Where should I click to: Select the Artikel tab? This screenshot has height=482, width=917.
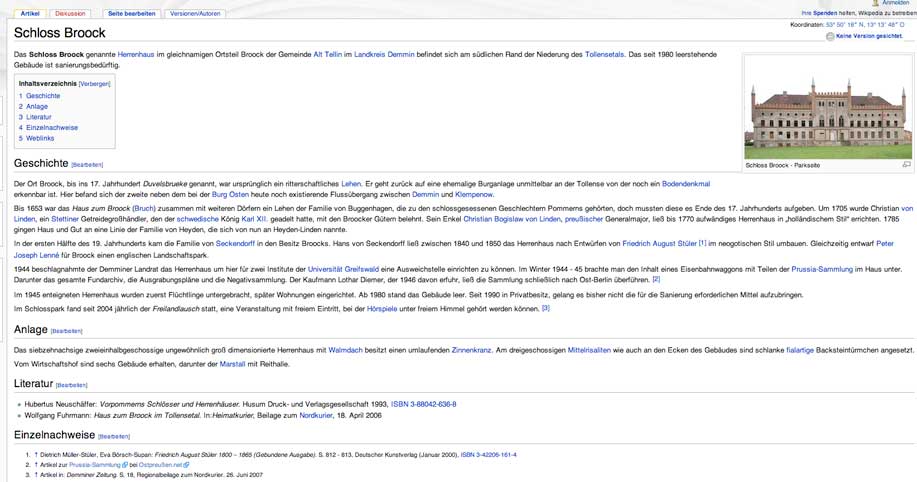pos(30,14)
